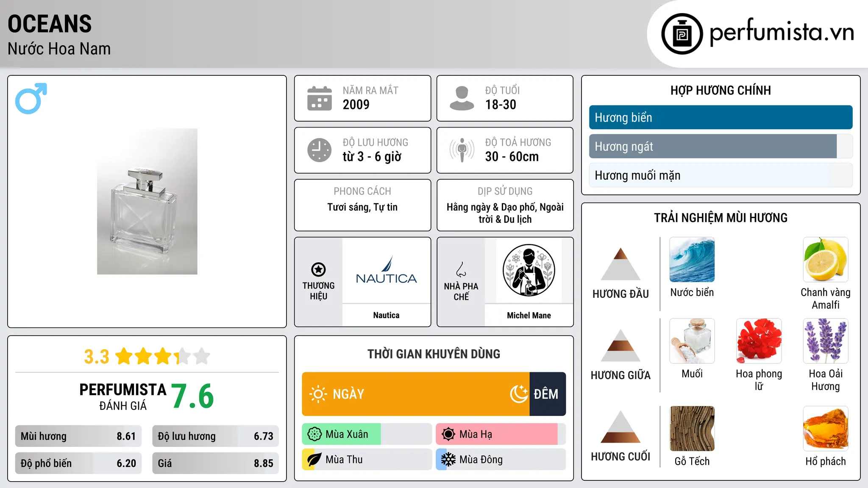The width and height of the screenshot is (868, 488).
Task: Click the green 7.6 Perfumista score
Action: [193, 396]
